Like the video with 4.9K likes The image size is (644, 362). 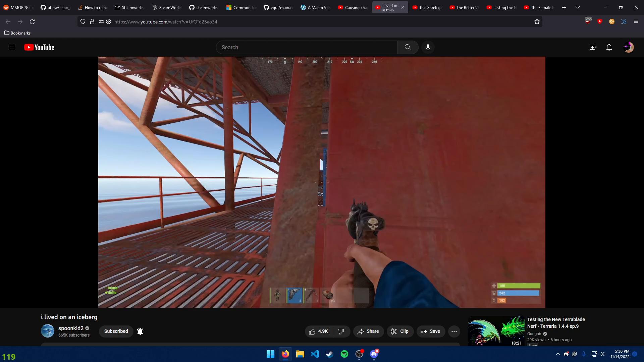[x=318, y=331]
